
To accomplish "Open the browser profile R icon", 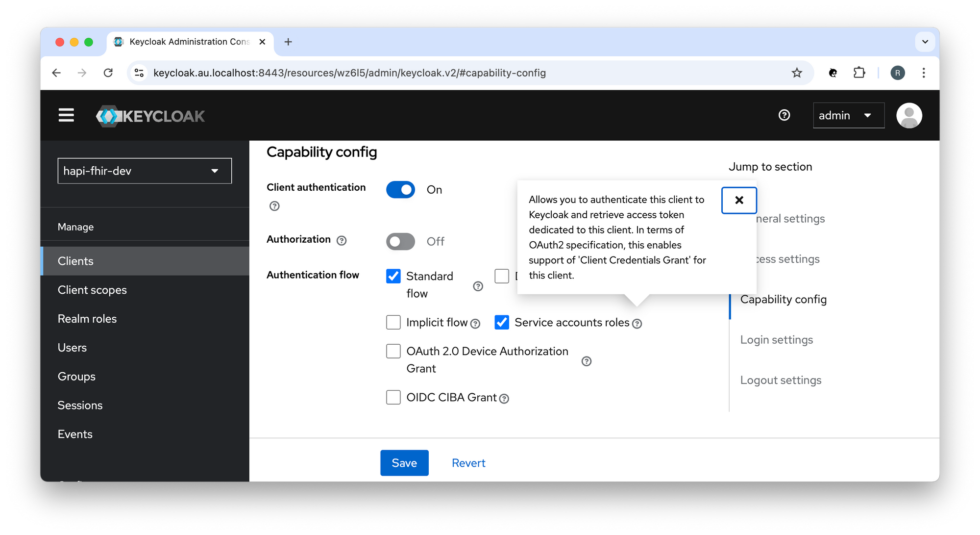I will tap(897, 73).
